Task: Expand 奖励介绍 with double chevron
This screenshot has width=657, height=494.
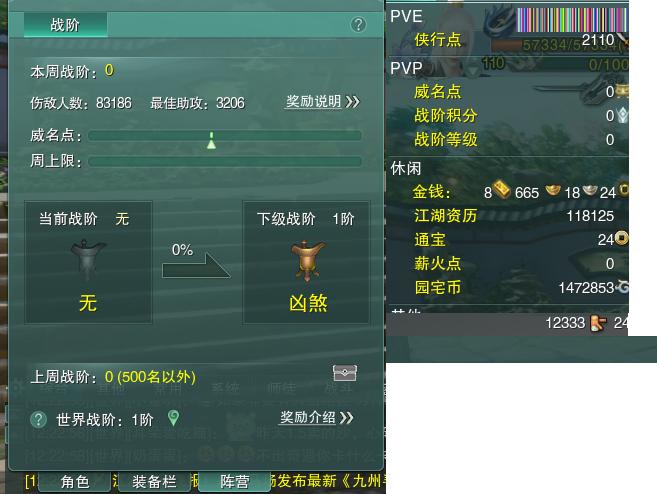Action: pyautogui.click(x=316, y=417)
